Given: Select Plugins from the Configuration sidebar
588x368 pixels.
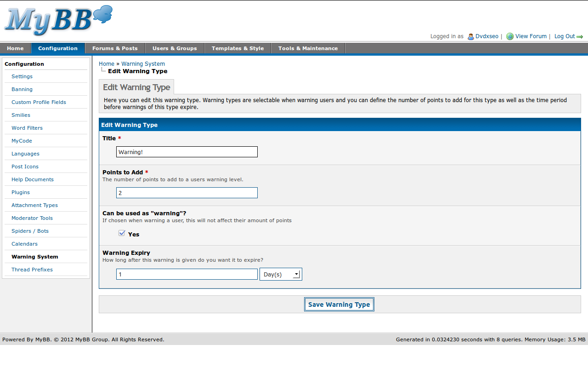Looking at the screenshot, I should point(21,192).
